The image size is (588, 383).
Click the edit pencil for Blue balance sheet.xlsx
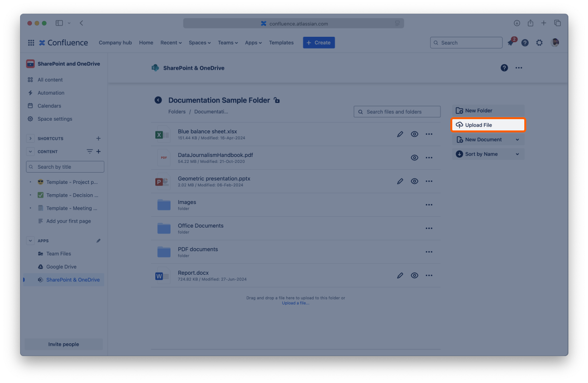pos(400,134)
